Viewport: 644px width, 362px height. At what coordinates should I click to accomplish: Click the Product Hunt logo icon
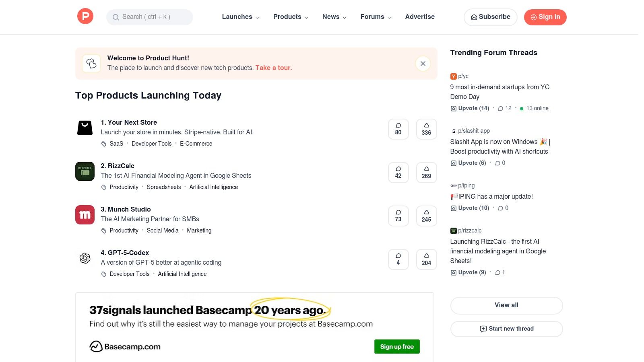[85, 16]
